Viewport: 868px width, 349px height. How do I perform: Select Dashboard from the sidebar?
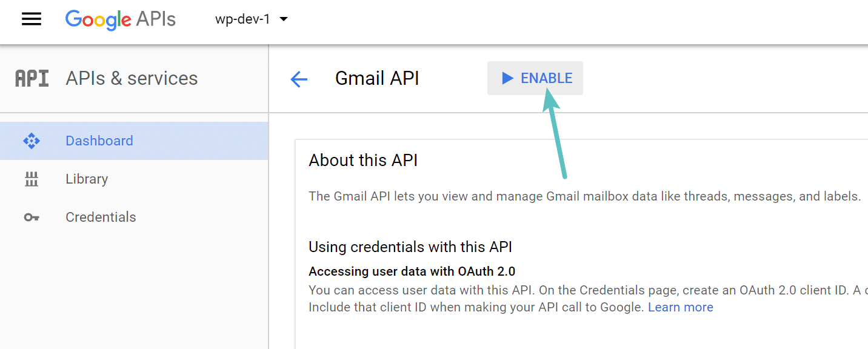tap(99, 140)
